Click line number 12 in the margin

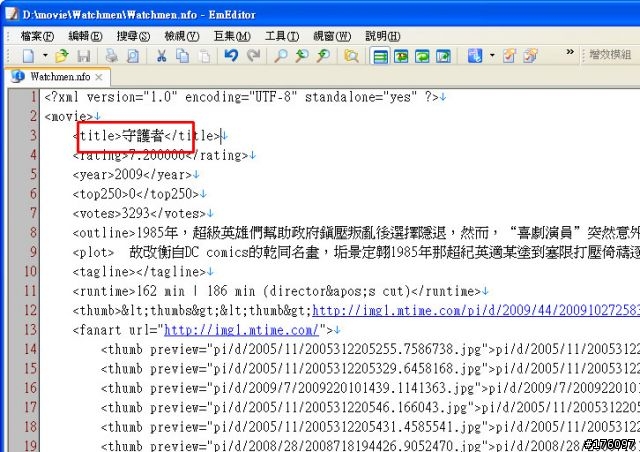coord(31,311)
